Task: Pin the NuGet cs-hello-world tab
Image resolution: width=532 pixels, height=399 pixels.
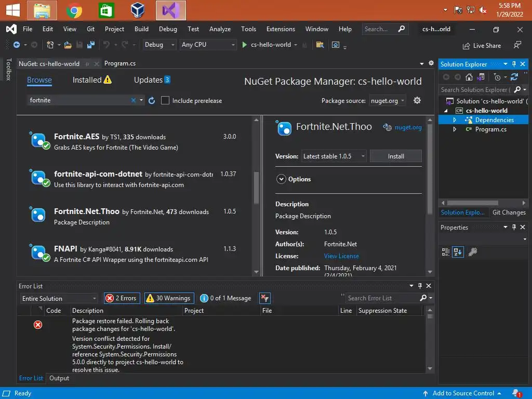Action: tap(87, 64)
